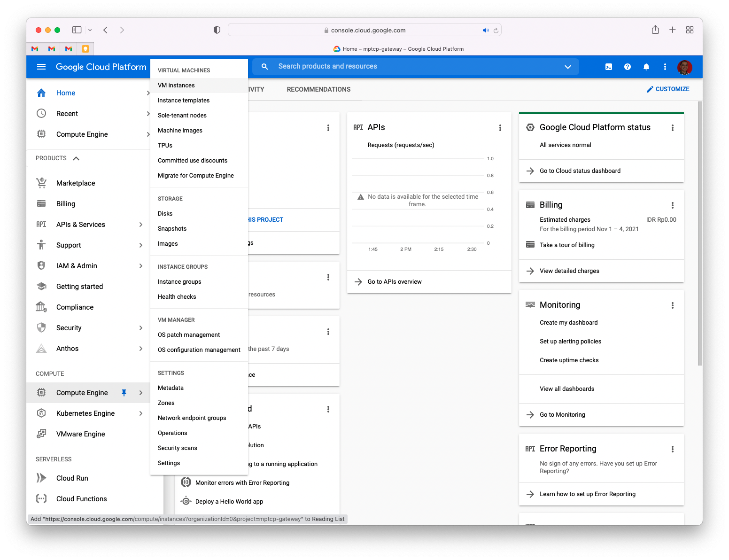
Task: Click the Cloud Run icon
Action: tap(41, 478)
